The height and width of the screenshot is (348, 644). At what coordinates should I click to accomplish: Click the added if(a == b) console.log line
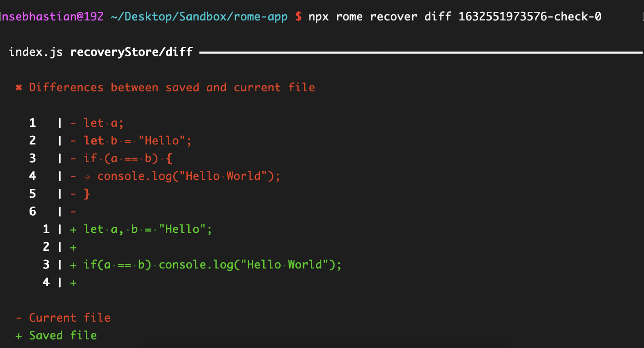tap(212, 265)
